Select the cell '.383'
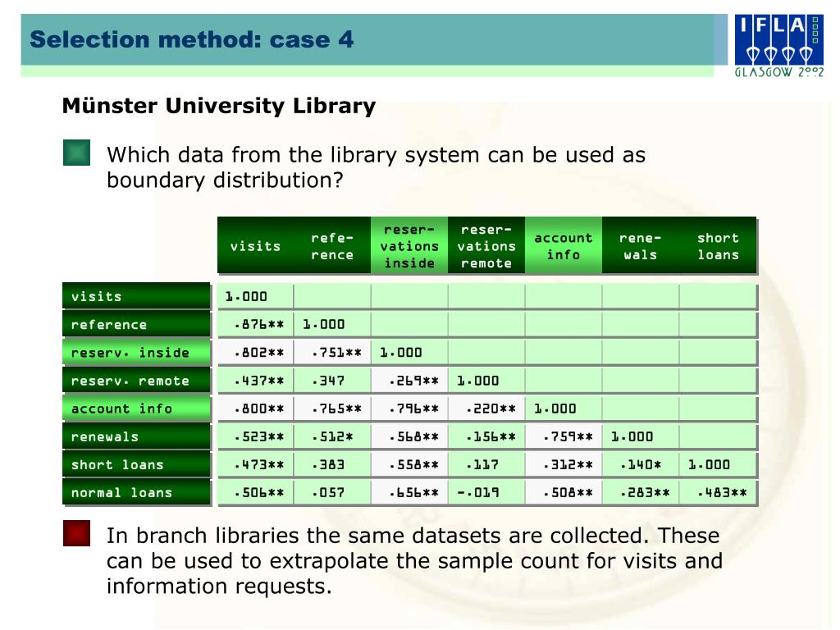This screenshot has height=630, width=840. coord(332,464)
